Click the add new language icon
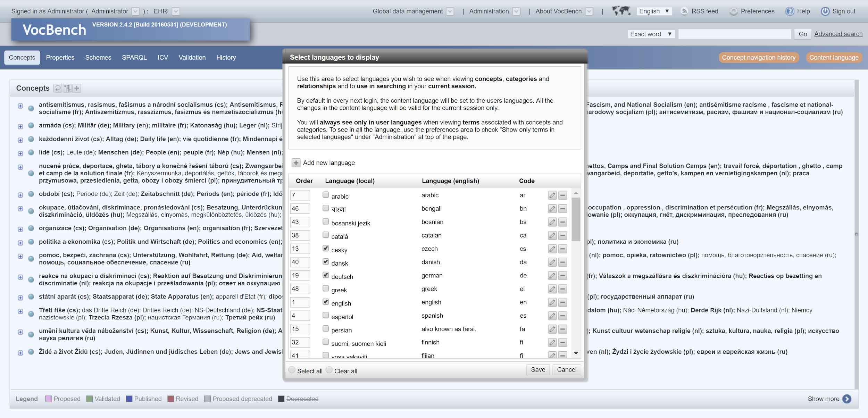The width and height of the screenshot is (868, 418). (x=295, y=163)
